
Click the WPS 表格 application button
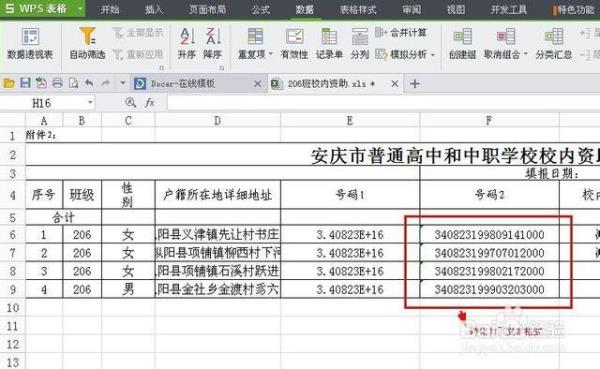click(43, 8)
